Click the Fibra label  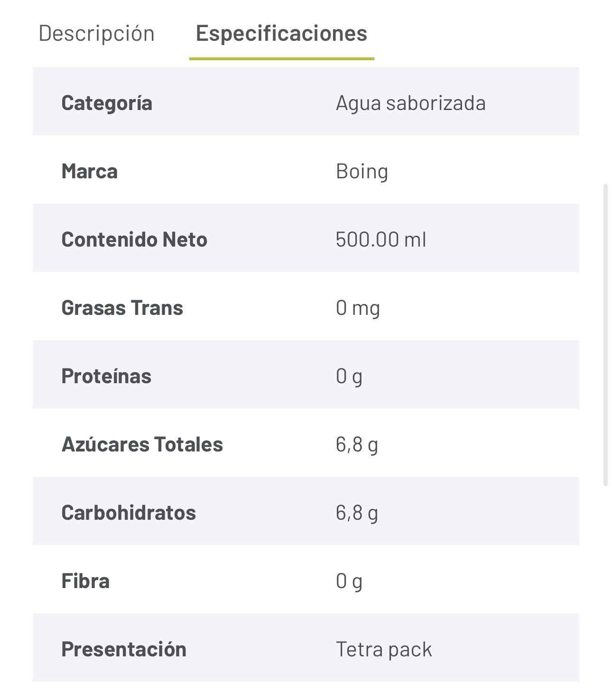[85, 581]
